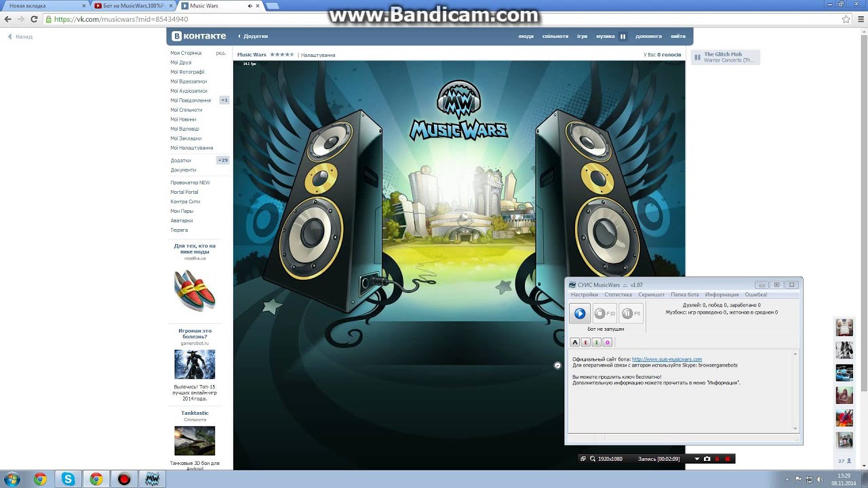
Task: Open the Настройки menu in bot window
Action: tap(585, 295)
